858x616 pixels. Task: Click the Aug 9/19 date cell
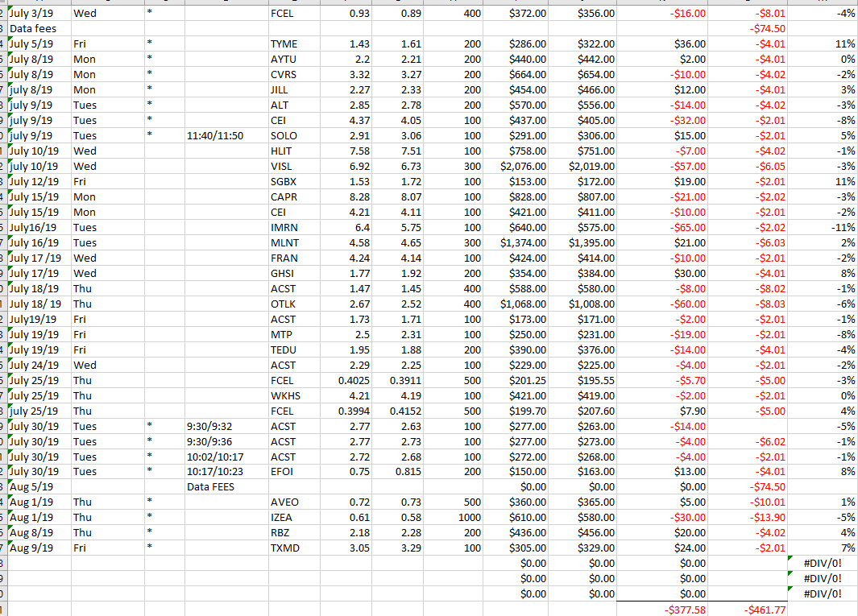click(x=39, y=548)
